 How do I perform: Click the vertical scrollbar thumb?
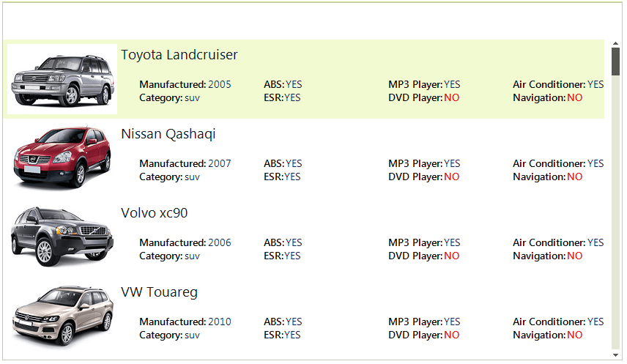[x=615, y=62]
